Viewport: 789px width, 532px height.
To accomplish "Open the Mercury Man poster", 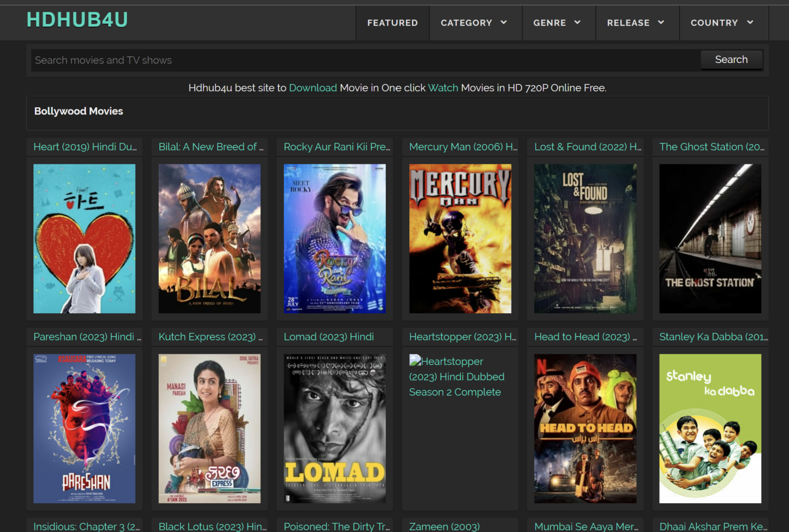I will pyautogui.click(x=460, y=238).
